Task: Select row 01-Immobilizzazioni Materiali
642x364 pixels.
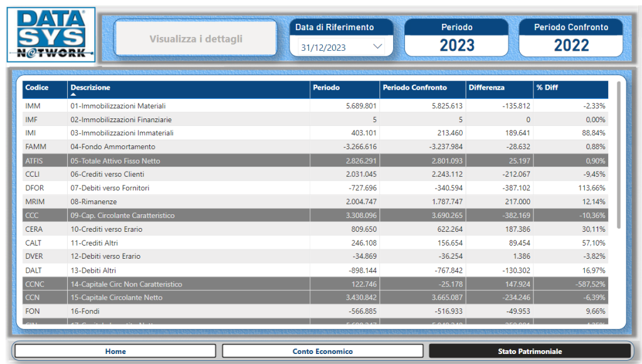Action: click(118, 107)
